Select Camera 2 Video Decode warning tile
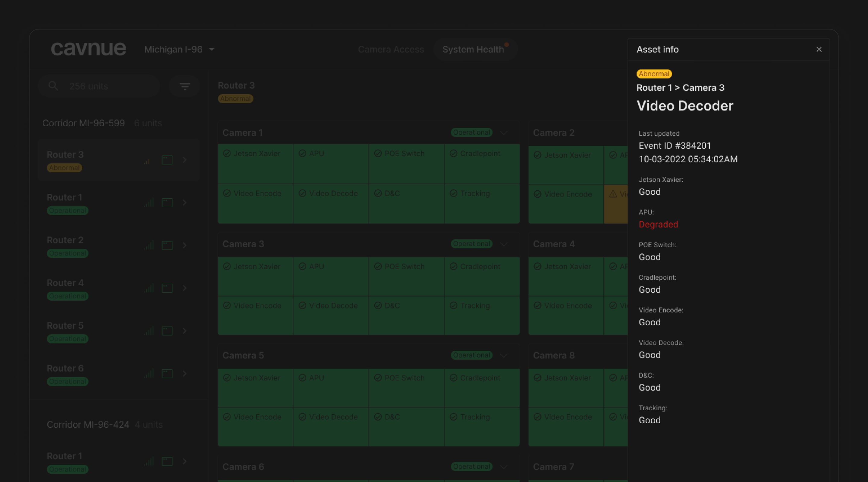Image resolution: width=868 pixels, height=482 pixels. [616, 204]
